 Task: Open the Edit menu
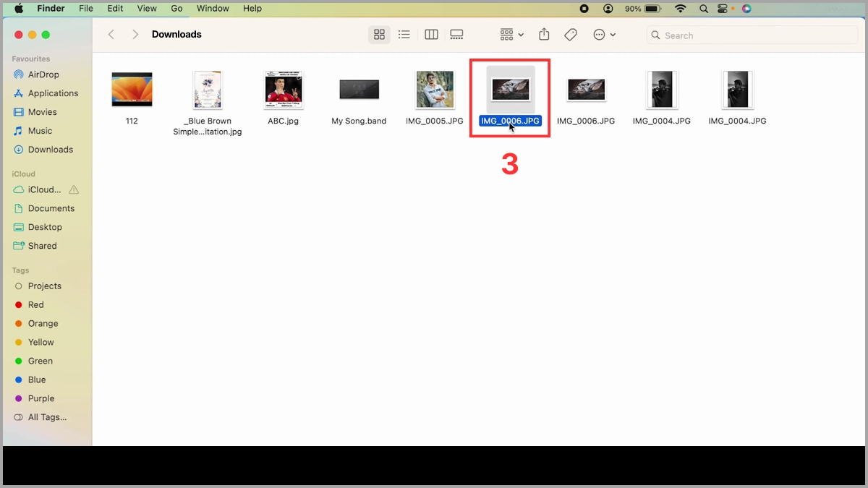pyautogui.click(x=115, y=9)
